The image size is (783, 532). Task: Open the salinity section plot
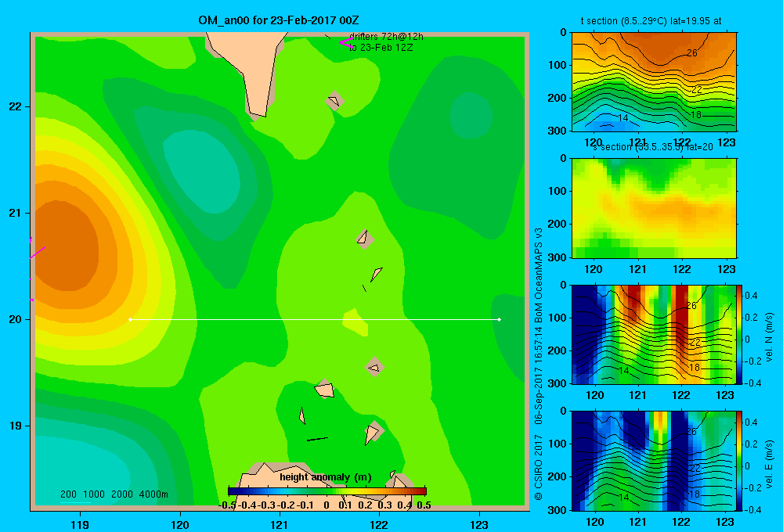[654, 208]
